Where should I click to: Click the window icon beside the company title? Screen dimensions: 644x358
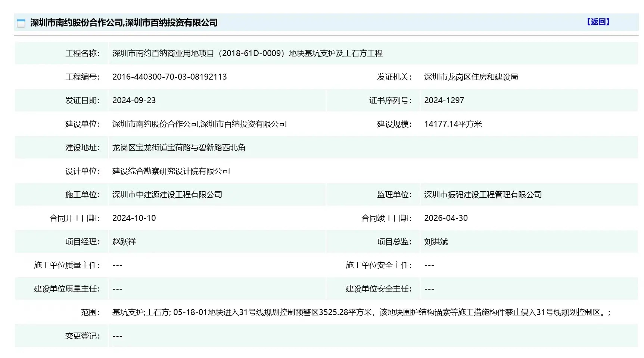[x=21, y=23]
